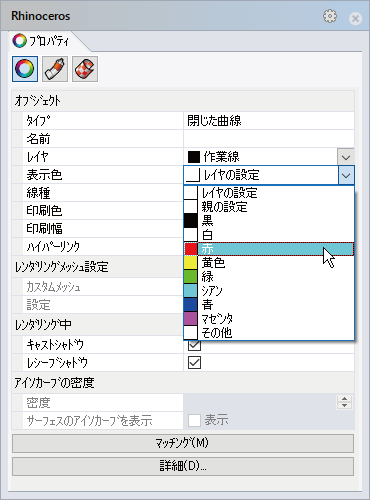Viewport: 370px width, 500px height.
Task: Click the 詳細(D)... button
Action: click(x=183, y=466)
